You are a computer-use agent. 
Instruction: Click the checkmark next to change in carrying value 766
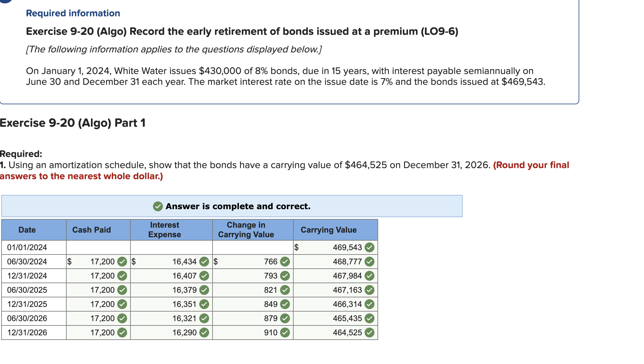[x=284, y=261]
